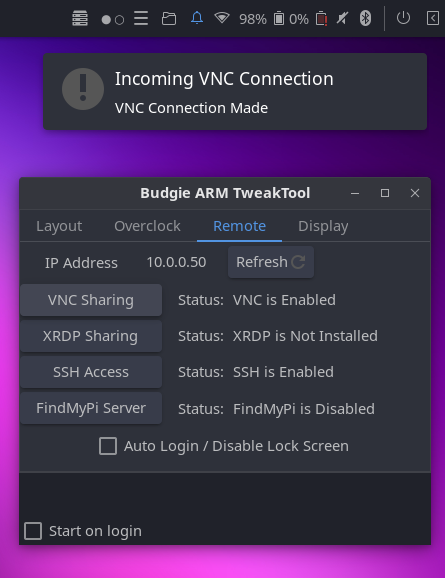This screenshot has height=578, width=445.
Task: Enable Auto Login / Disable Lock Screen checkbox
Action: coord(108,446)
